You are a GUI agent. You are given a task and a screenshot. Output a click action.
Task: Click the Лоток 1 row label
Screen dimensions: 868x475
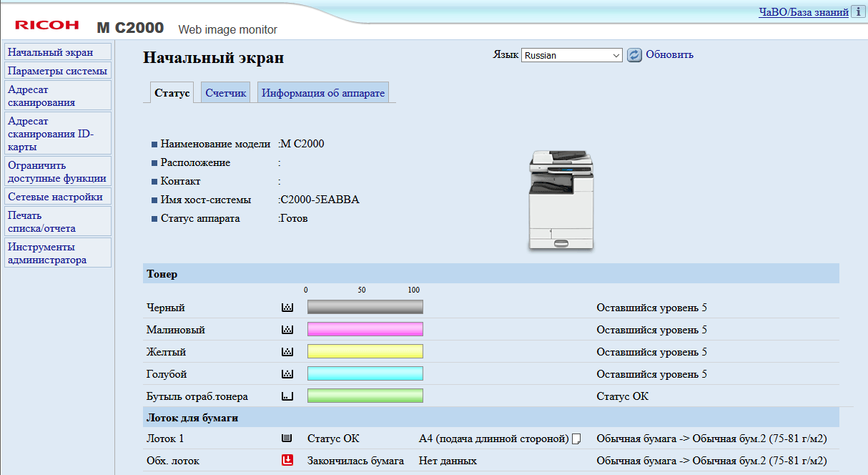tap(165, 439)
